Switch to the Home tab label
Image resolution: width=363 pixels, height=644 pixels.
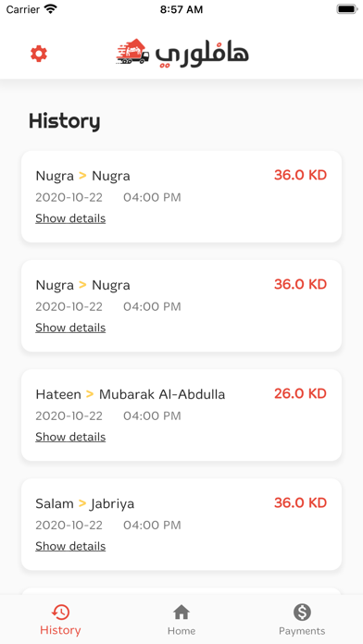click(181, 631)
